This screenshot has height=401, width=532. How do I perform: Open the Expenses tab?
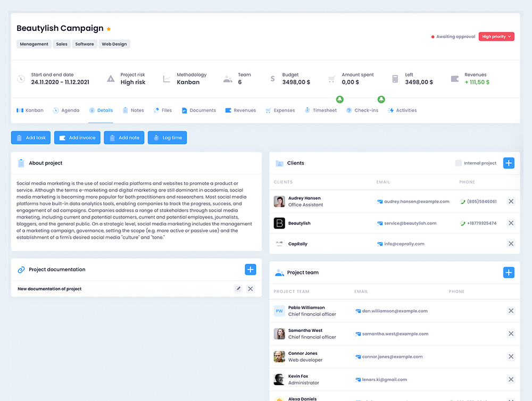280,110
